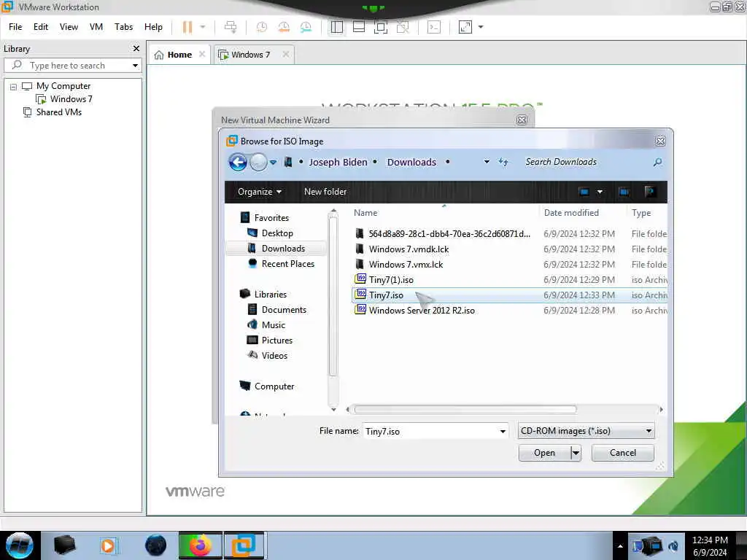Click the full screen mode icon
This screenshot has height=560, width=747.
381,27
